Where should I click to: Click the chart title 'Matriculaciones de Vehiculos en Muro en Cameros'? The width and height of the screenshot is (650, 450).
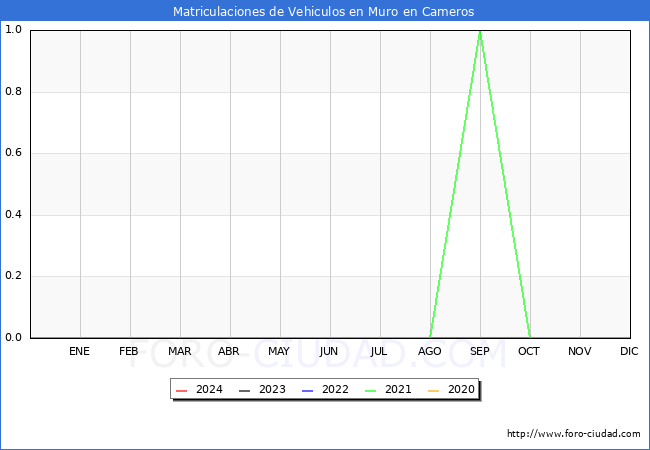(323, 11)
